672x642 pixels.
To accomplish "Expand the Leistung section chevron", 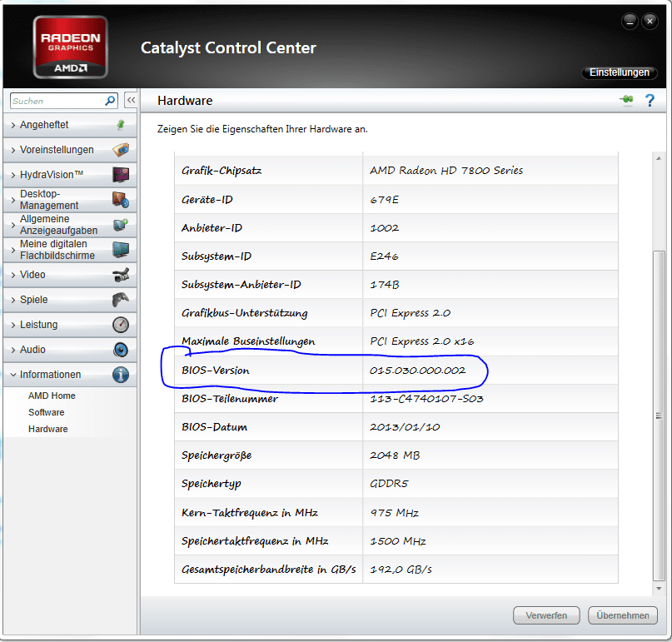I will tap(12, 325).
